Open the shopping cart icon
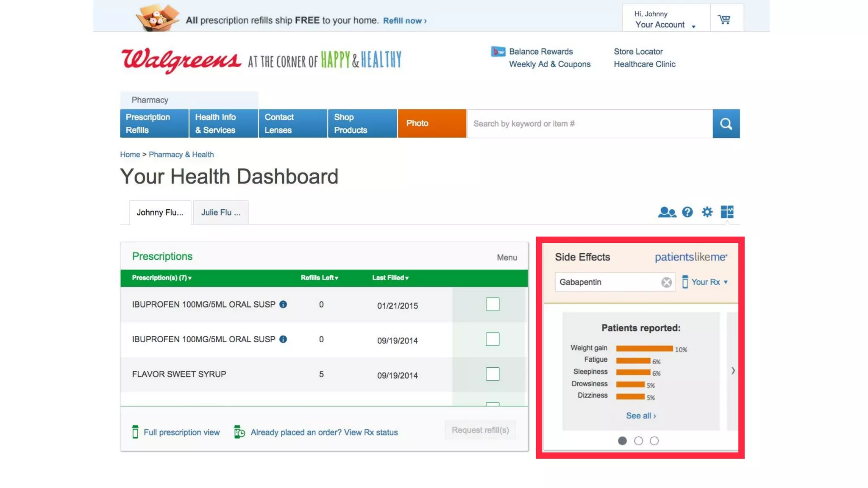The width and height of the screenshot is (868, 488). tap(724, 19)
